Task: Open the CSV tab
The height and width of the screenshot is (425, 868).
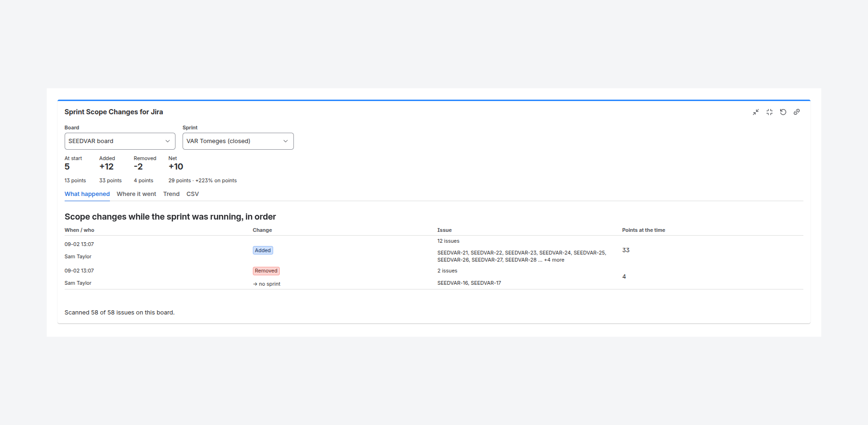Action: click(192, 194)
